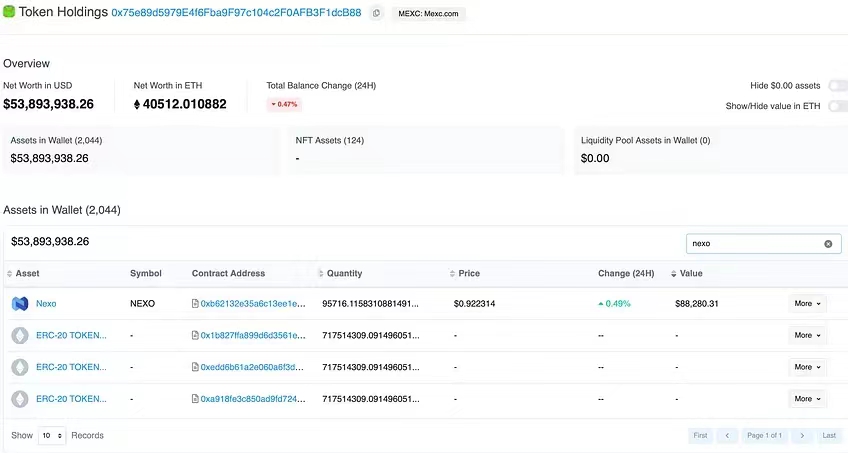
Task: Sort table by Quantity column
Action: pyautogui.click(x=343, y=273)
